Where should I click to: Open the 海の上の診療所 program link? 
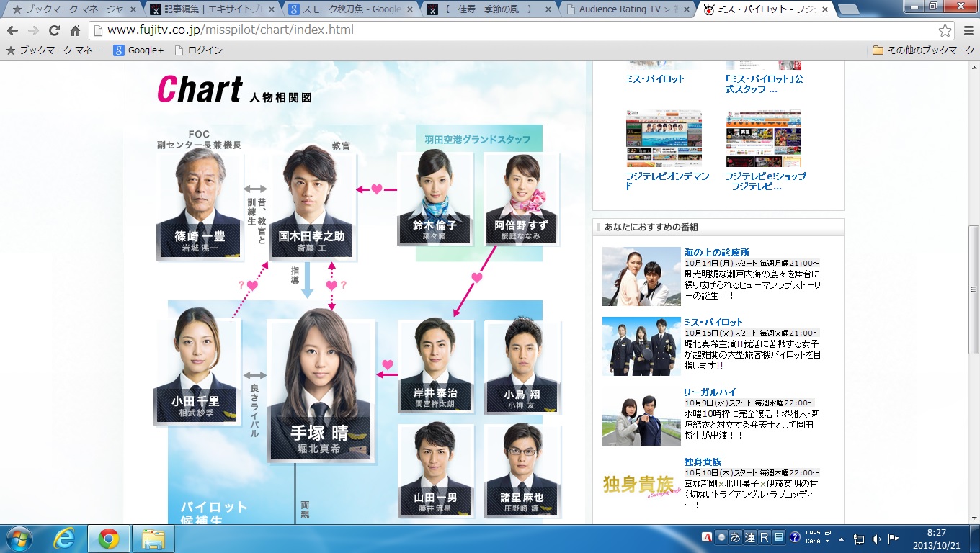tap(717, 253)
